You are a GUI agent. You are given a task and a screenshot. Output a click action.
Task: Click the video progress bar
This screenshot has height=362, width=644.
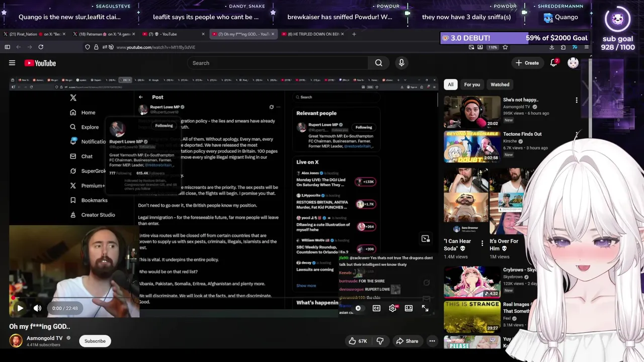(223, 298)
